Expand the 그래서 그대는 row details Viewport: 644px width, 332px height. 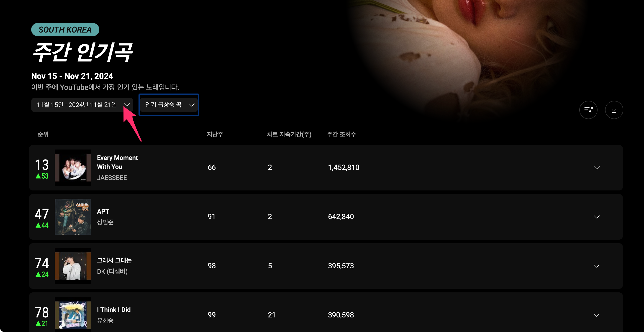(x=596, y=266)
